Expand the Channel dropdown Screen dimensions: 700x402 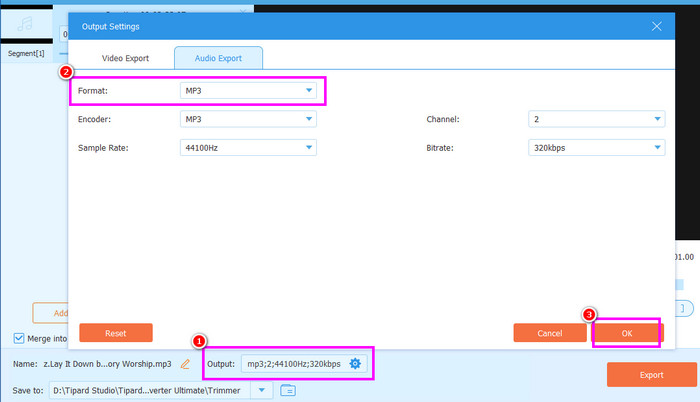(x=596, y=119)
